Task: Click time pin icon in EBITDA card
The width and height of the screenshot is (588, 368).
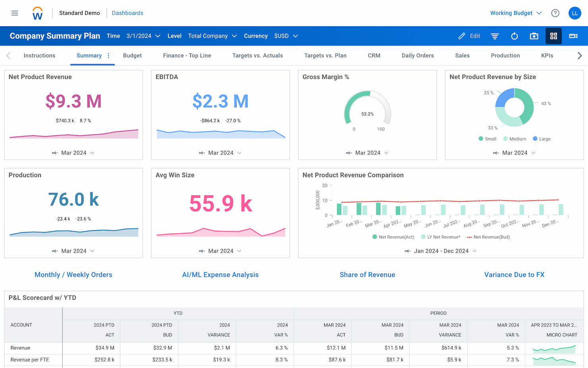Action: (x=202, y=153)
